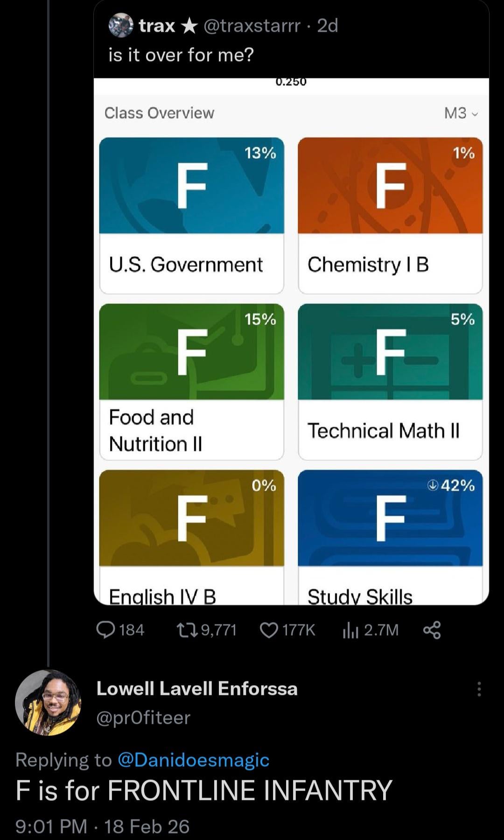Like the post with the heart icon
Image resolution: width=504 pixels, height=840 pixels.
click(269, 630)
